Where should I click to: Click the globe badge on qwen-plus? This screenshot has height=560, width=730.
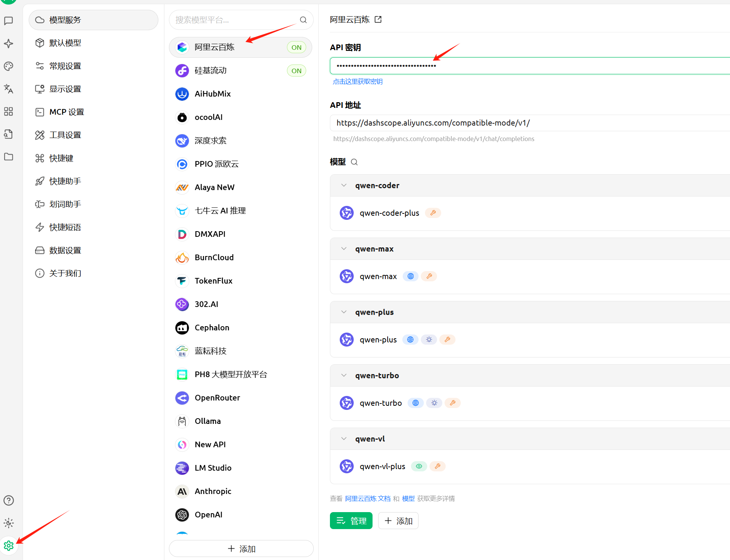pos(410,339)
